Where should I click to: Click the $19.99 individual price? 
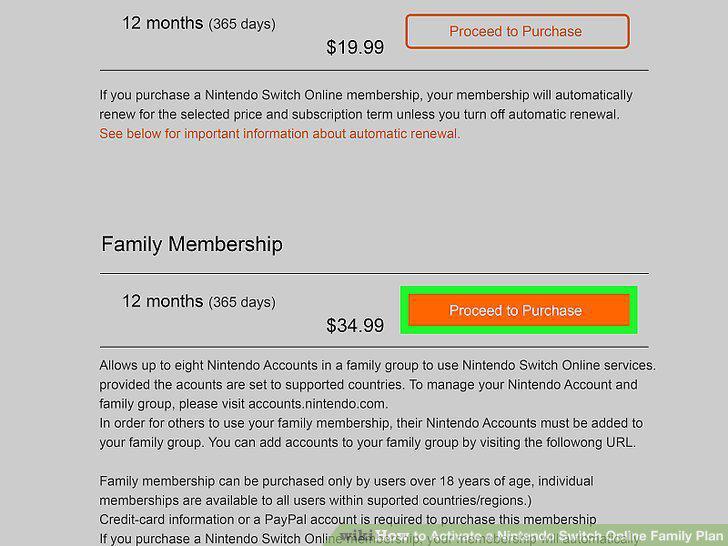coord(355,47)
